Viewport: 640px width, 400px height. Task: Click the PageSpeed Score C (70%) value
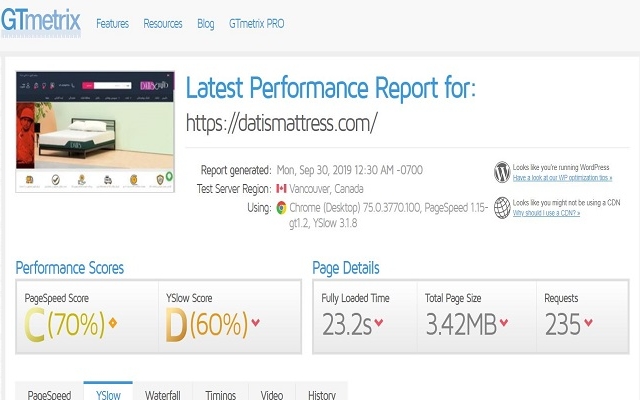tap(64, 325)
